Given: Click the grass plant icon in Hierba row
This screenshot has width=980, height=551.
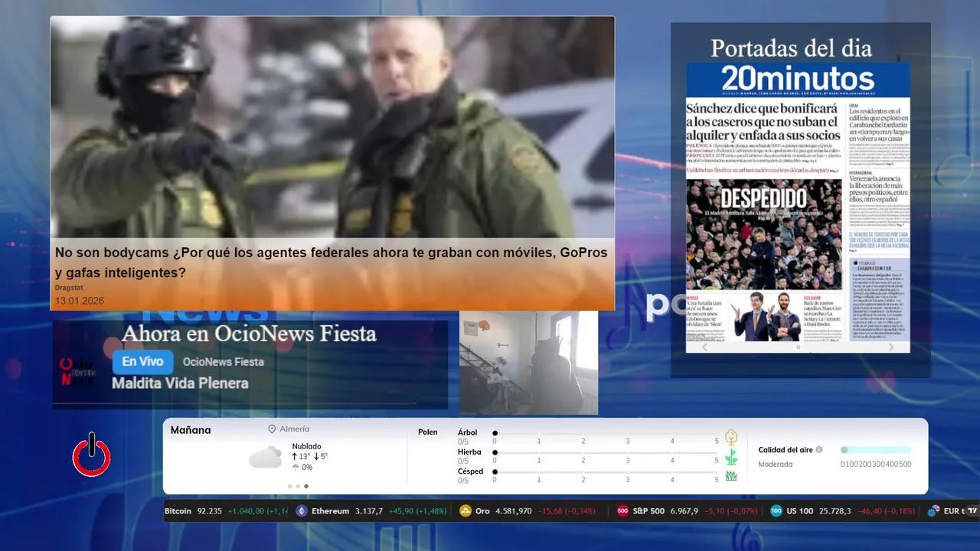Looking at the screenshot, I should pyautogui.click(x=731, y=457).
